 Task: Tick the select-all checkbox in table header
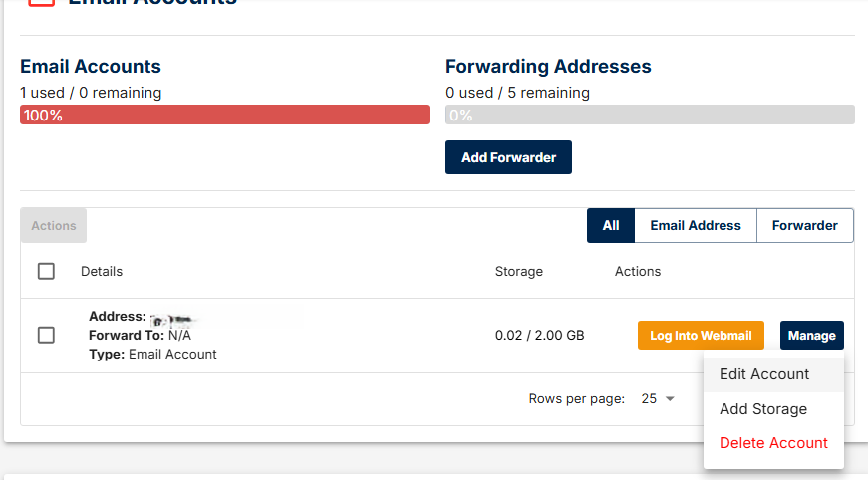tap(46, 271)
